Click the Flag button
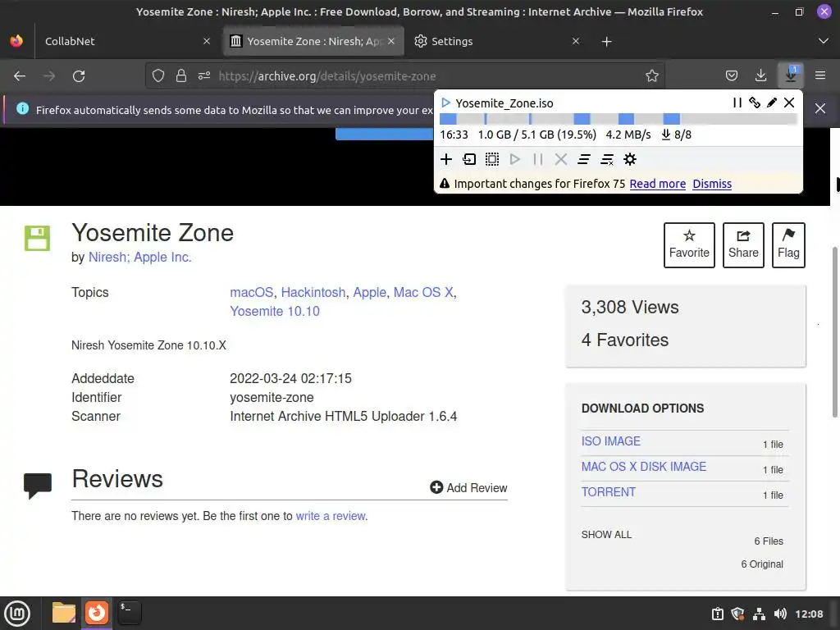840x630 pixels. pyautogui.click(x=788, y=245)
